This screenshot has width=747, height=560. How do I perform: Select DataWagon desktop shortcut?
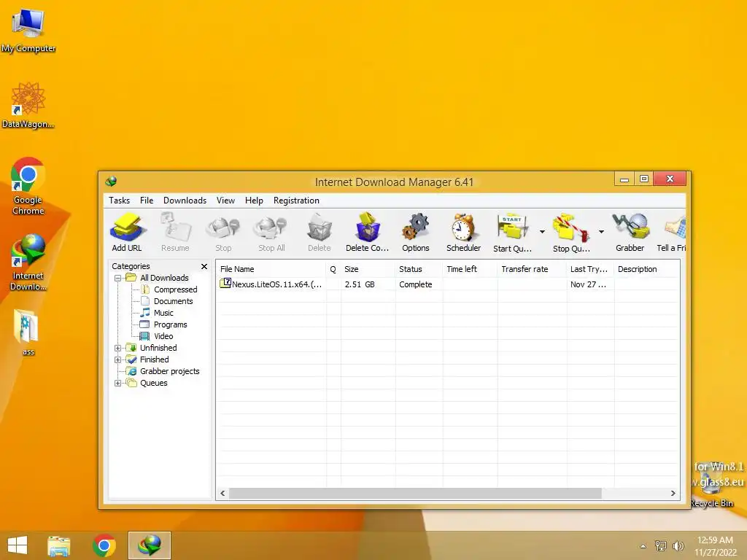[28, 105]
